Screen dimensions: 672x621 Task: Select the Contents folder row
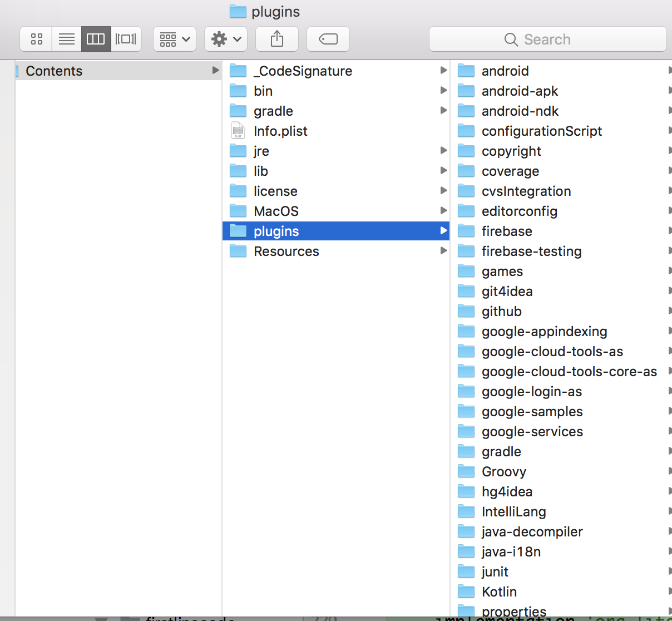point(118,71)
